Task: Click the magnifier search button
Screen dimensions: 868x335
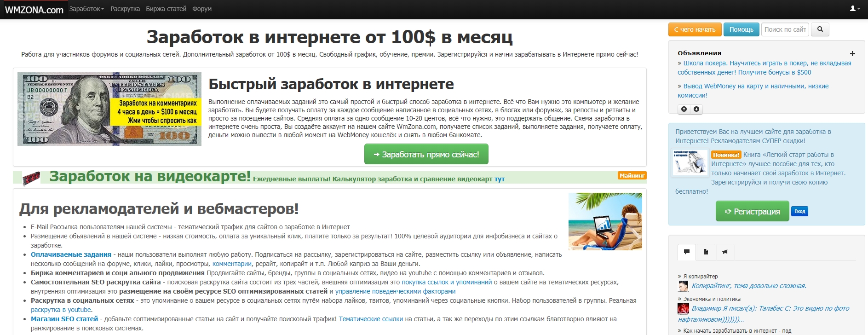Action: (x=820, y=29)
